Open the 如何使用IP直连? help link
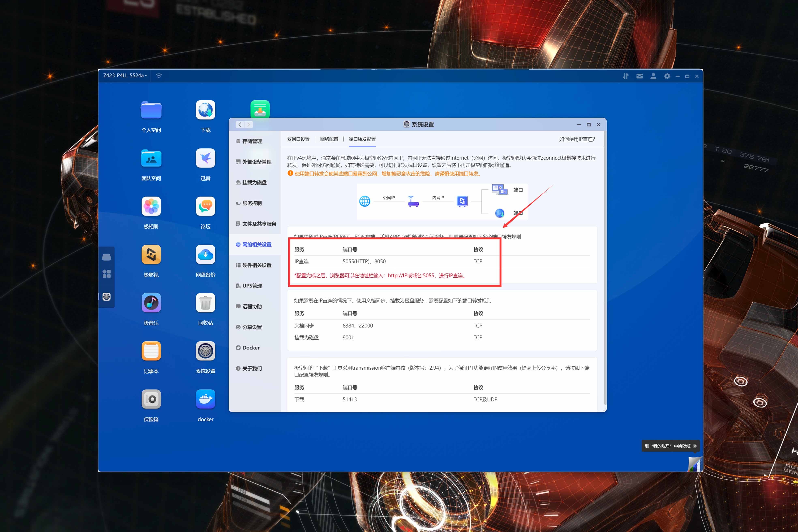 click(x=577, y=139)
